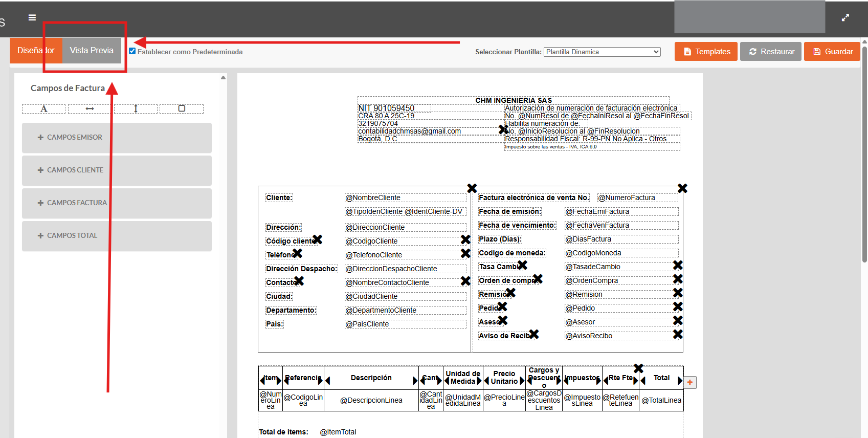Open the hamburger menu in top bar
This screenshot has height=438, width=868.
click(x=32, y=17)
